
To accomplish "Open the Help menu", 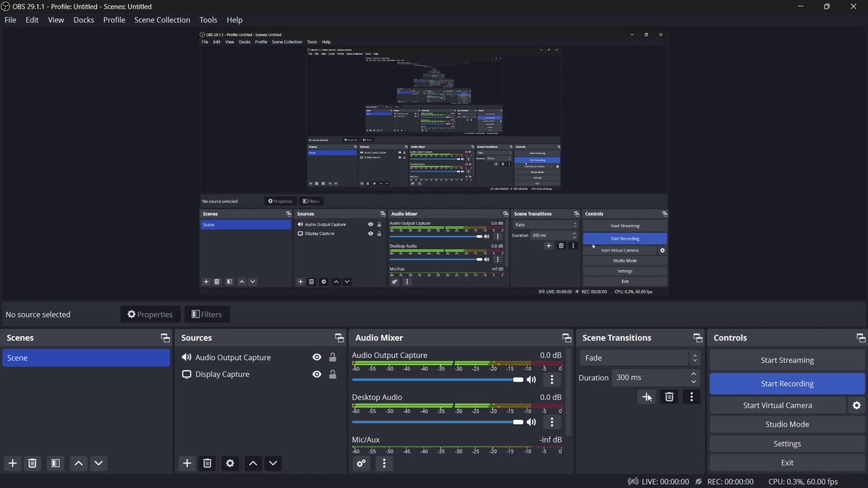I will click(x=234, y=20).
